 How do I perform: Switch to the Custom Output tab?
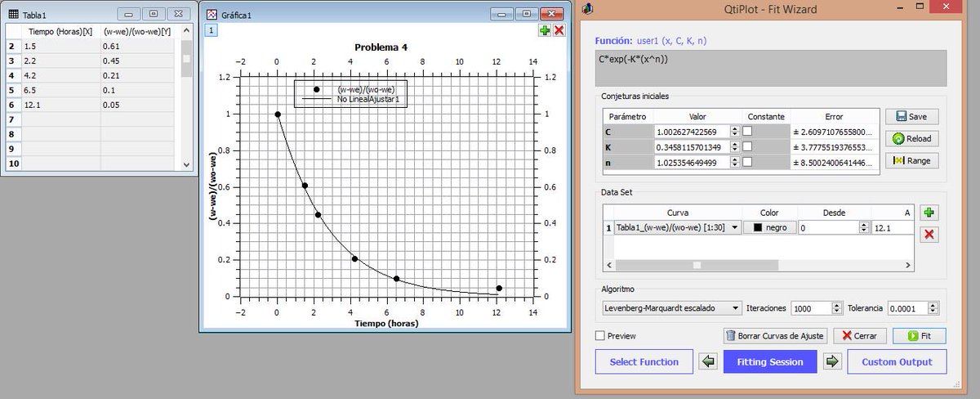(897, 361)
